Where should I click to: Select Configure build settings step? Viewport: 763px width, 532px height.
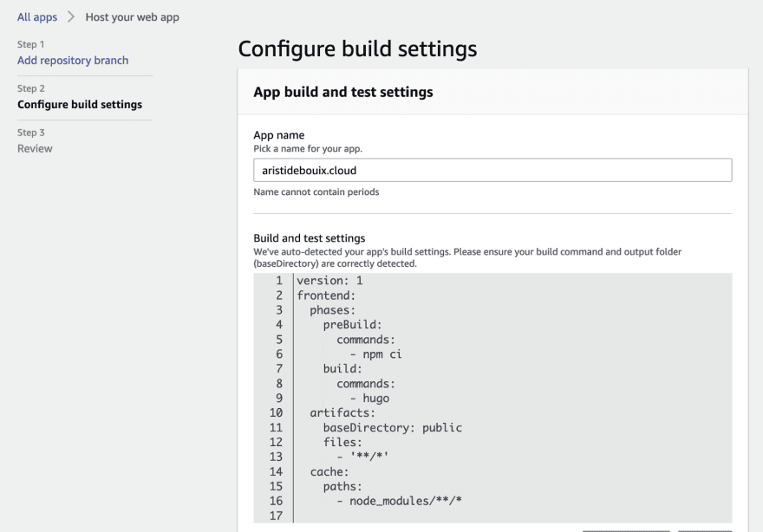tap(80, 105)
